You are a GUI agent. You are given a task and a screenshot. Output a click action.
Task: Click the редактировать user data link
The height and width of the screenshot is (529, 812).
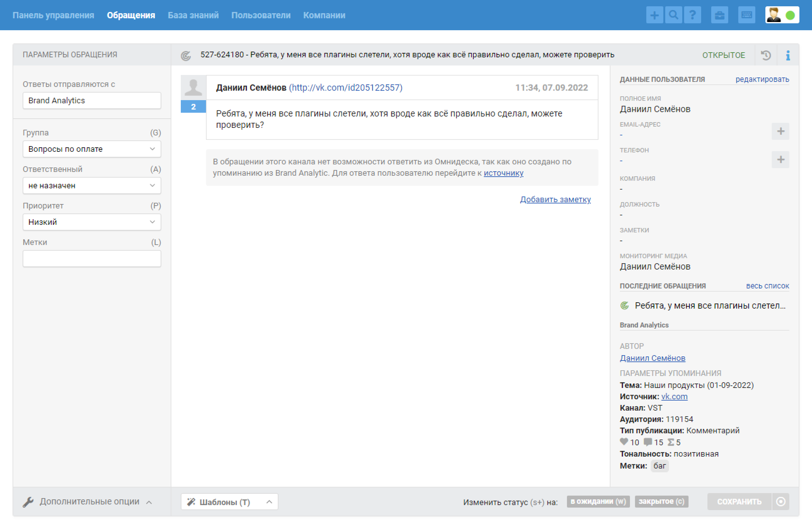[x=762, y=79]
